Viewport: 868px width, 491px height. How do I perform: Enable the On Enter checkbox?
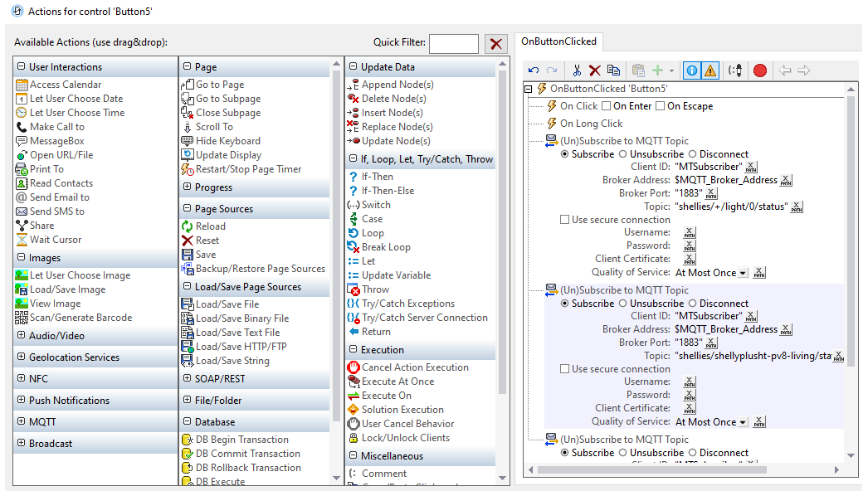607,106
